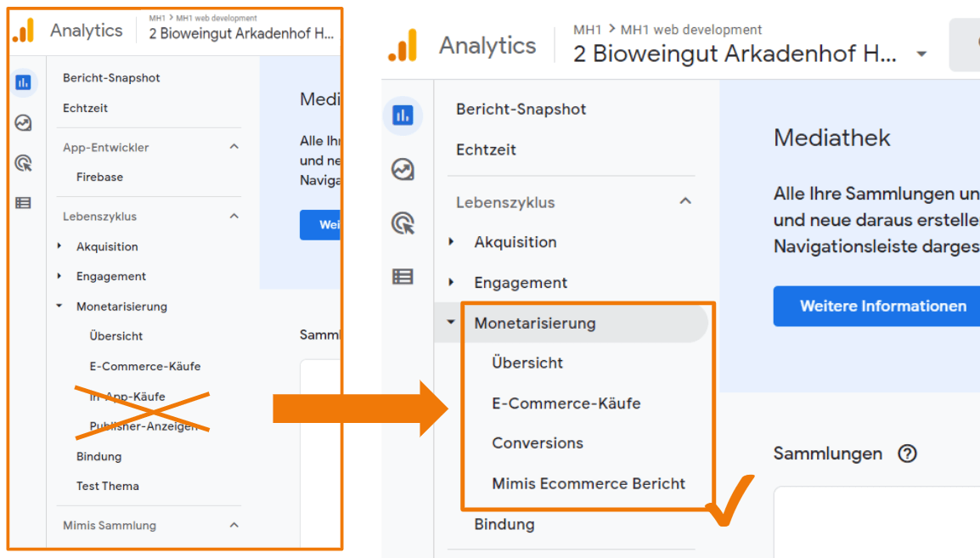
Task: Select the Advertising icon in the left screenshot
Action: coord(24,163)
